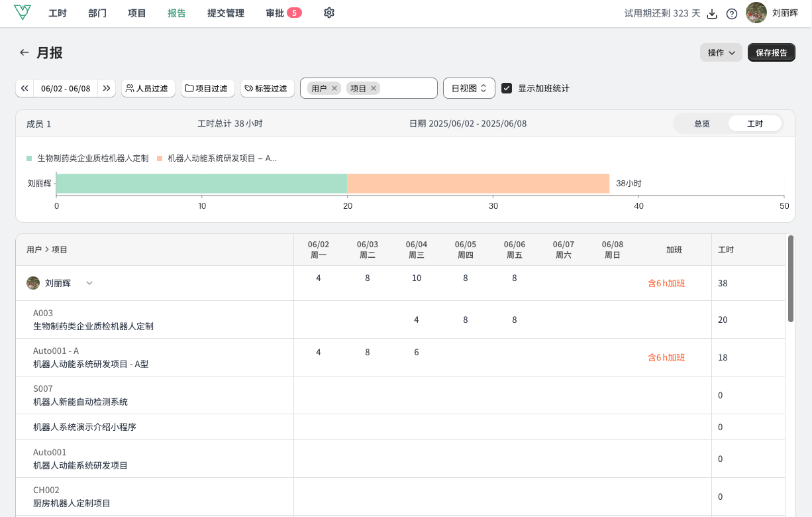This screenshot has width=812, height=517.
Task: Open the 项目 menu in top navigation
Action: pyautogui.click(x=137, y=13)
